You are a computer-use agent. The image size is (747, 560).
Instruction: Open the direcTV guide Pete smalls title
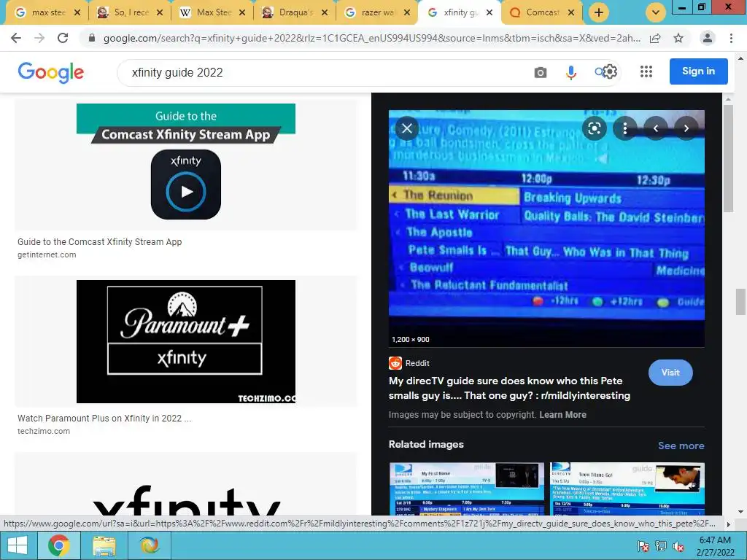(x=509, y=388)
